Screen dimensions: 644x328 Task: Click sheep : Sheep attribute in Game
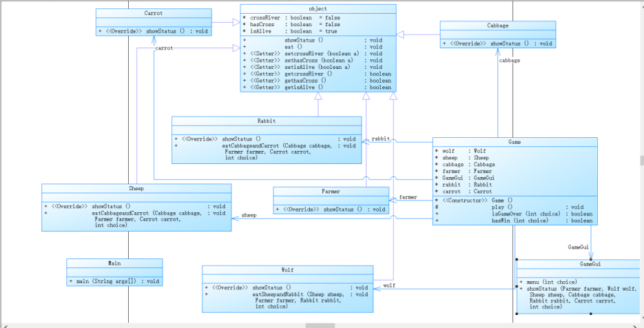click(462, 157)
